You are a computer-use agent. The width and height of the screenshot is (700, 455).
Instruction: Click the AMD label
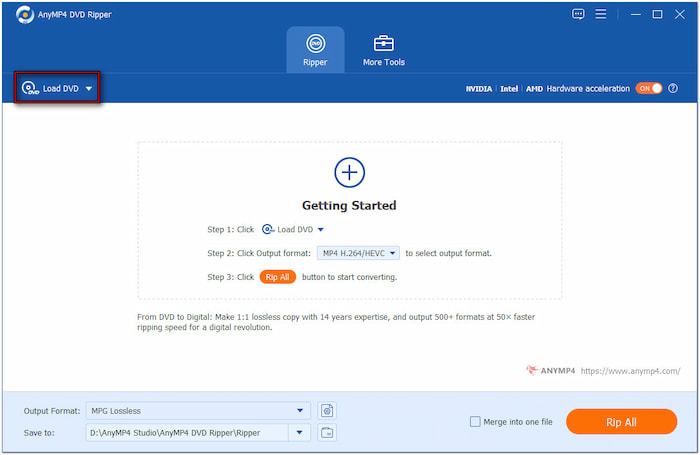[534, 88]
